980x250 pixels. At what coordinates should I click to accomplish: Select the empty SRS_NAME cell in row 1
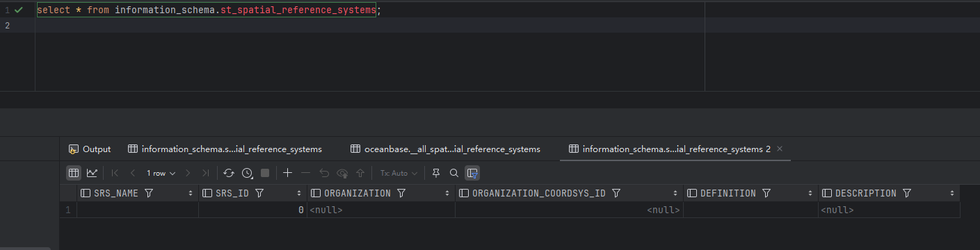(138, 210)
